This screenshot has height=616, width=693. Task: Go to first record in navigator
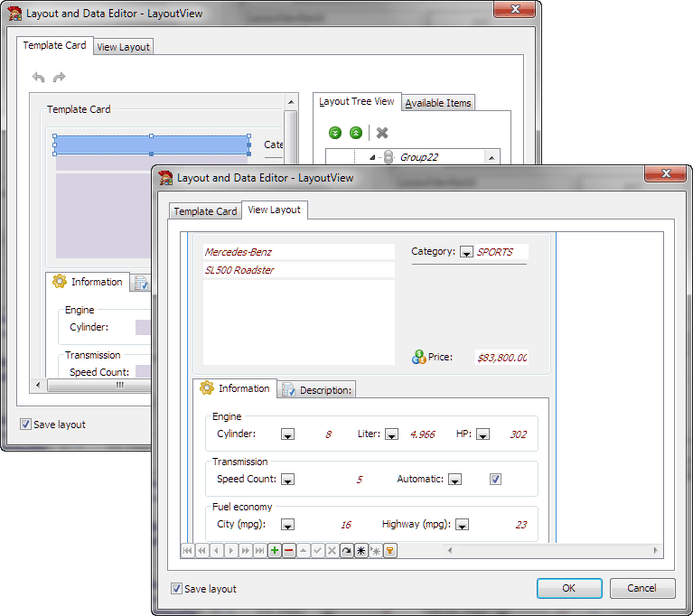188,551
